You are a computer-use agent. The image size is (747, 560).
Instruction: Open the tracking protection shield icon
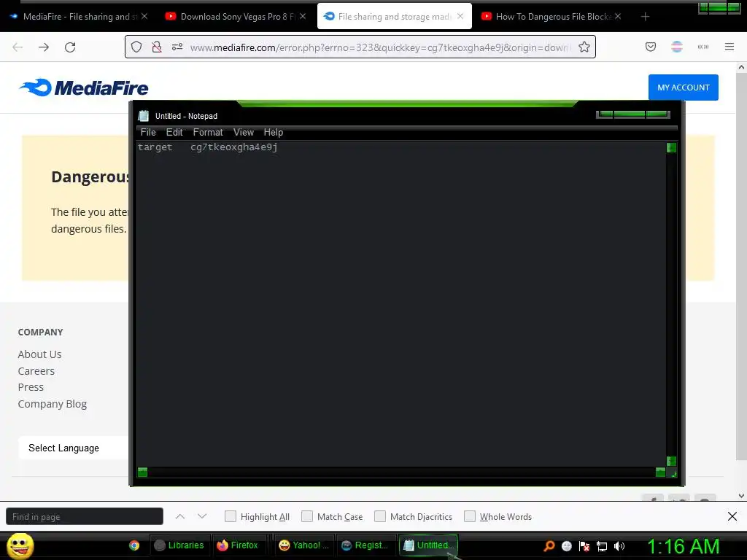(x=136, y=47)
